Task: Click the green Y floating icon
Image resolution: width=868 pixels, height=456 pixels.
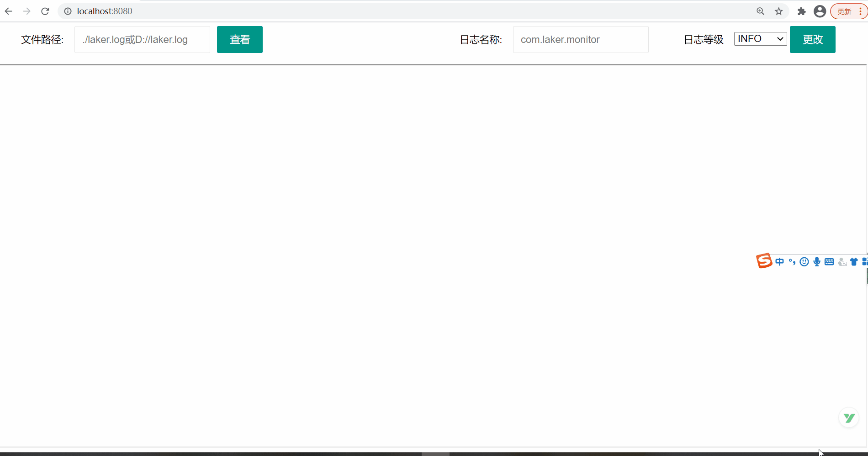Action: coord(849,418)
